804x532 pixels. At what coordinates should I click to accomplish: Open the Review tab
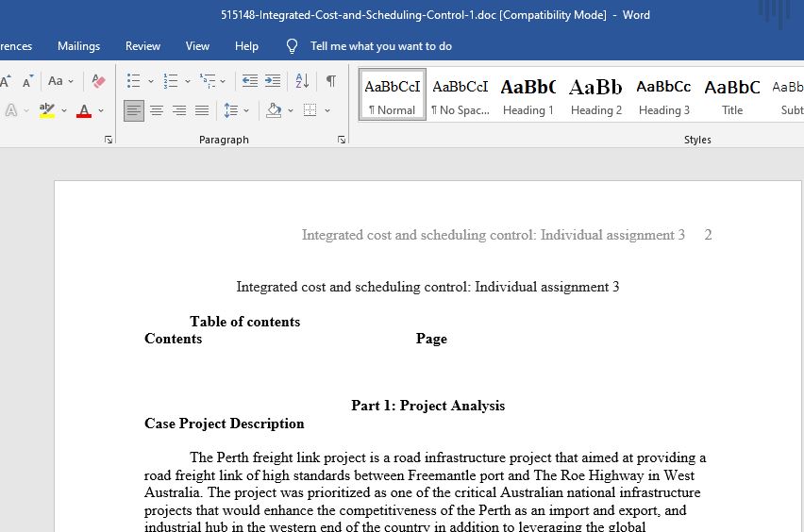142,46
